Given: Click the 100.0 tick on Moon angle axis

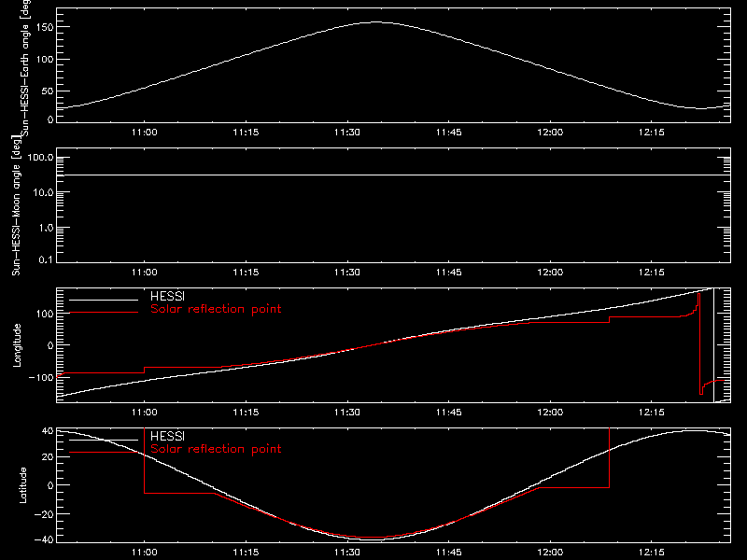Looking at the screenshot, I should [x=41, y=158].
